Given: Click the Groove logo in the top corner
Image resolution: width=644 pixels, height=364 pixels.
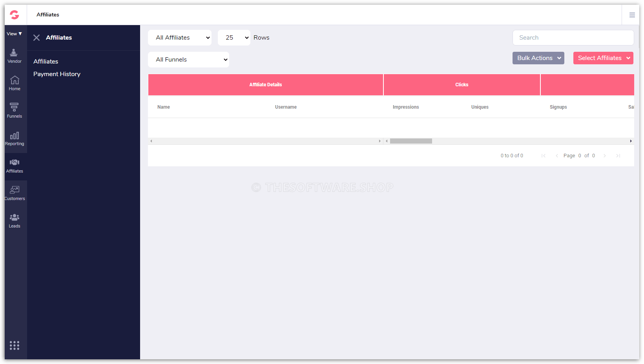Looking at the screenshot, I should pos(15,15).
